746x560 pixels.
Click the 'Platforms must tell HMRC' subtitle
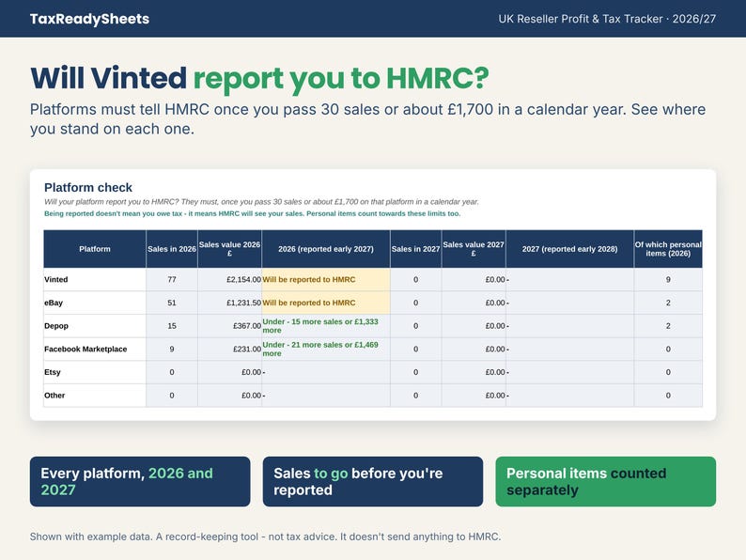click(367, 119)
